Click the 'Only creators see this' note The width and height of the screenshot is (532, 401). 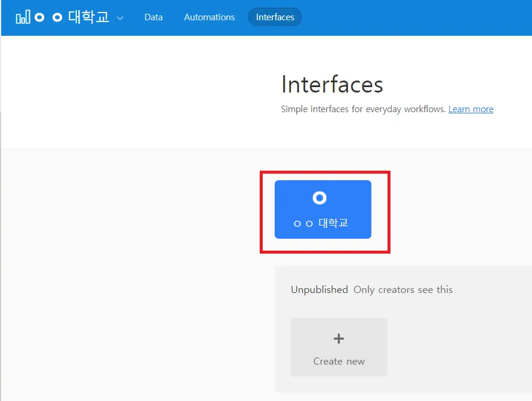pos(403,289)
